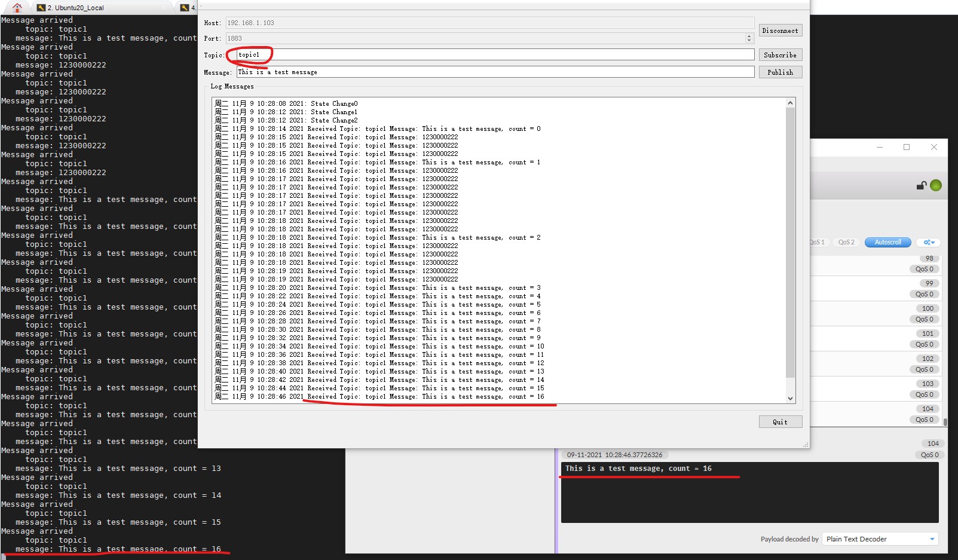Click the QoS 0 badge beside message 104

click(925, 420)
